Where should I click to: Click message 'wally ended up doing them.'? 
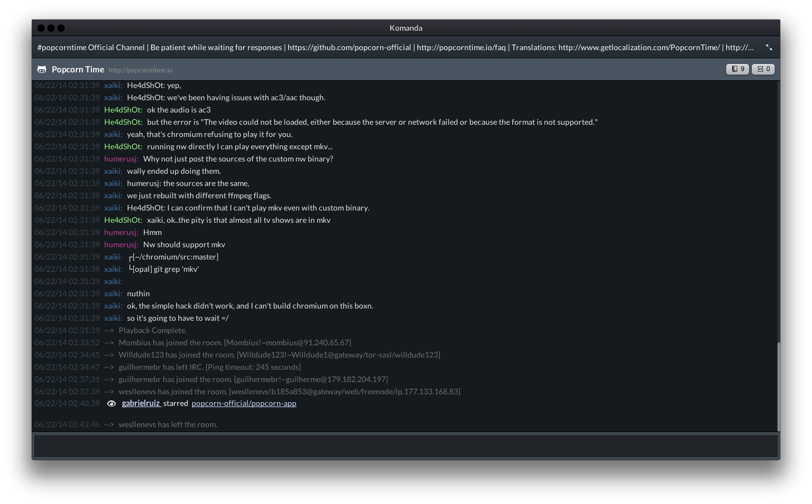point(174,171)
